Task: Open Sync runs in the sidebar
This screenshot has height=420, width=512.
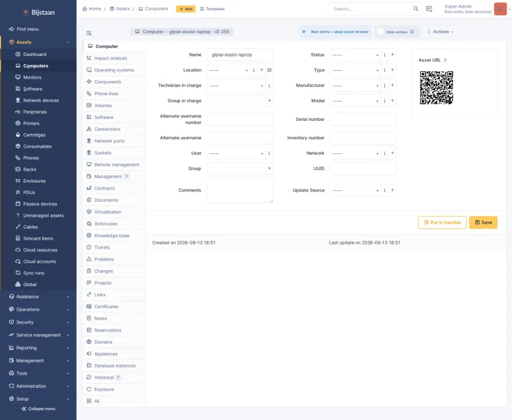Action: [38, 273]
